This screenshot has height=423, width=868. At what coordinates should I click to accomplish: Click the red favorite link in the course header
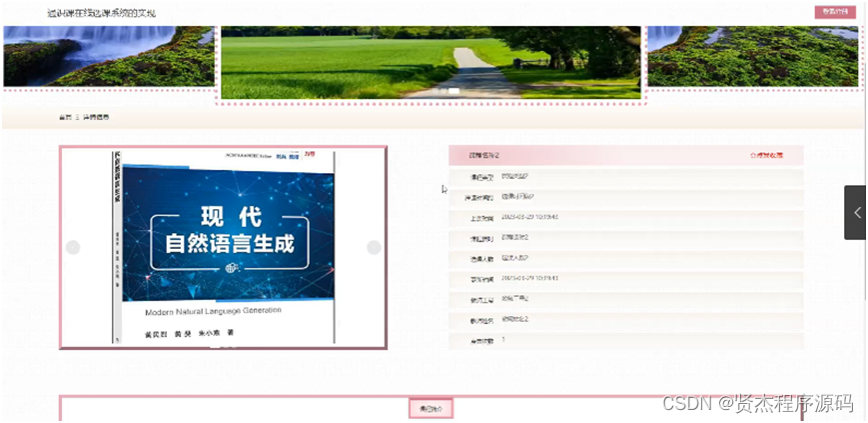(x=766, y=156)
